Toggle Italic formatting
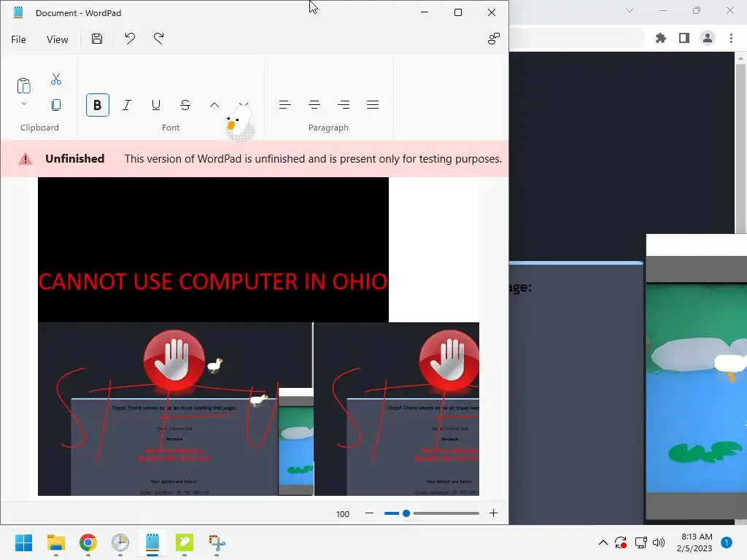This screenshot has width=747, height=560. coord(127,105)
